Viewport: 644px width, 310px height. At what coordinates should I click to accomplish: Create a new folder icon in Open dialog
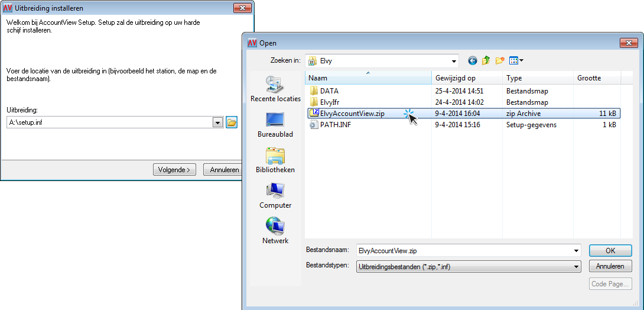click(x=500, y=61)
